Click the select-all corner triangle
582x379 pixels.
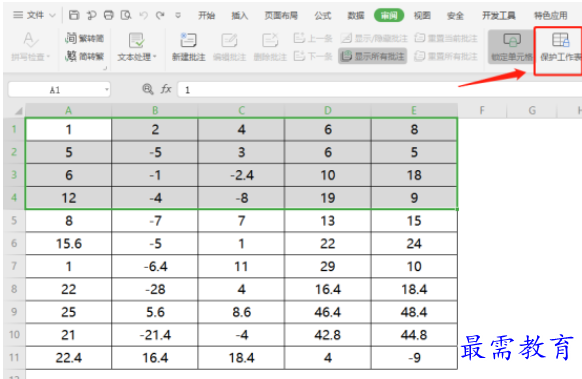pos(18,111)
